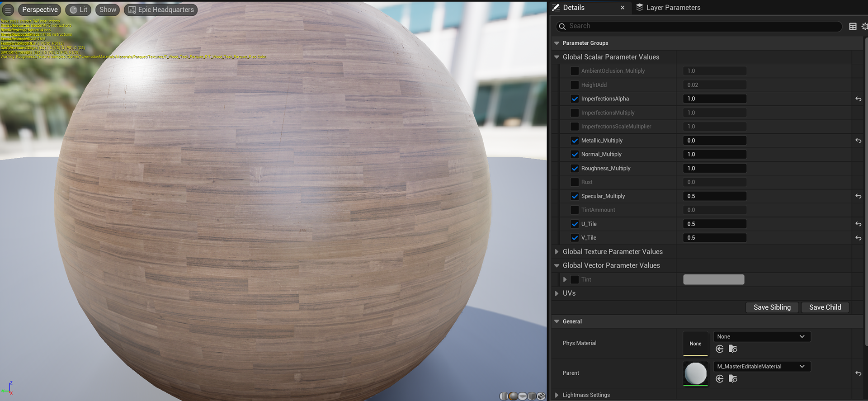The height and width of the screenshot is (401, 868).
Task: Expand Global Texture Parameter Values
Action: pos(557,252)
